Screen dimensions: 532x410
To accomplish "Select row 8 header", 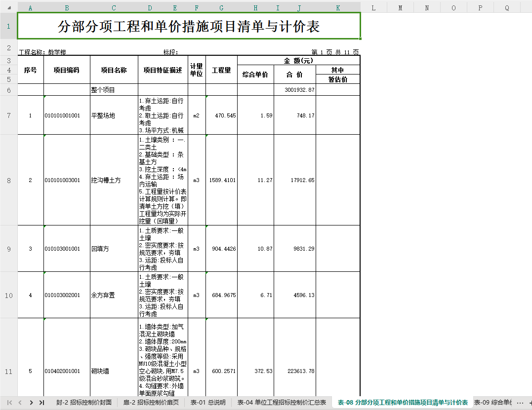I will tap(8, 180).
